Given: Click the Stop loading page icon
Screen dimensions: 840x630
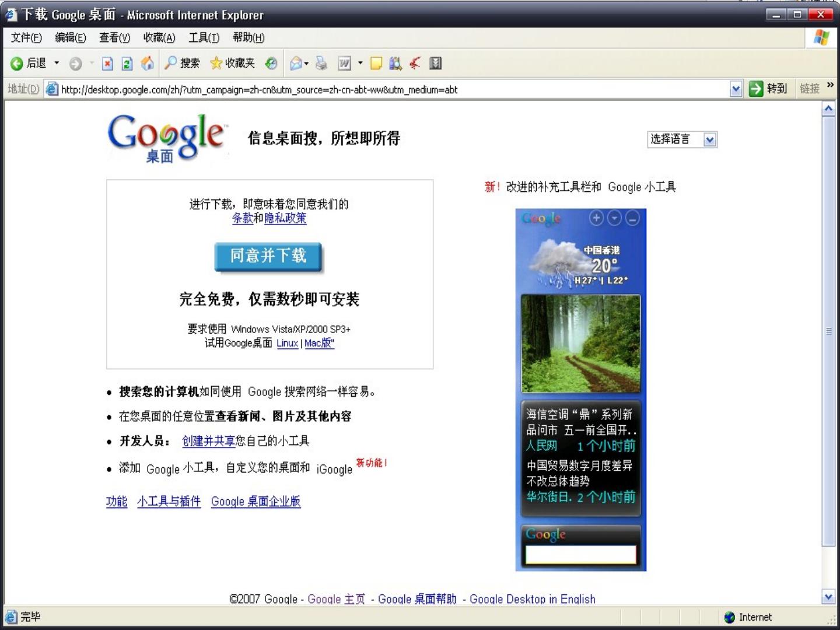Looking at the screenshot, I should [x=107, y=63].
